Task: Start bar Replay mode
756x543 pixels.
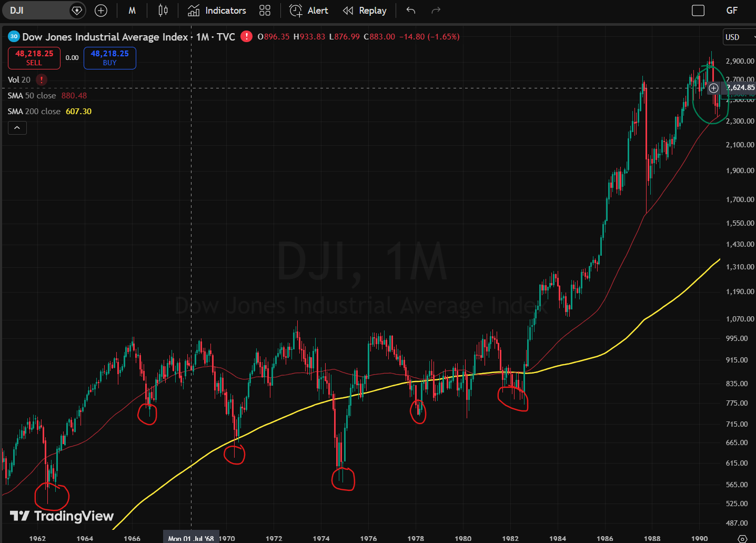Action: [x=365, y=11]
